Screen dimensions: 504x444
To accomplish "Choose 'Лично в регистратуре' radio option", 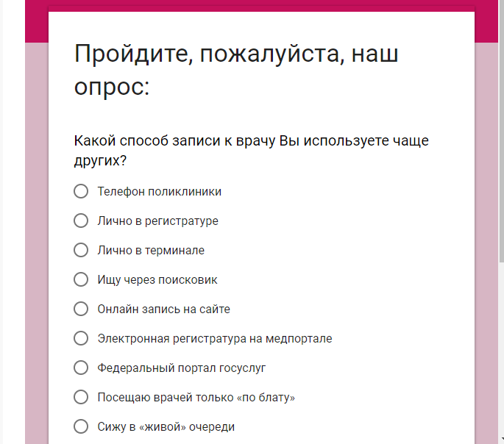I will click(81, 221).
